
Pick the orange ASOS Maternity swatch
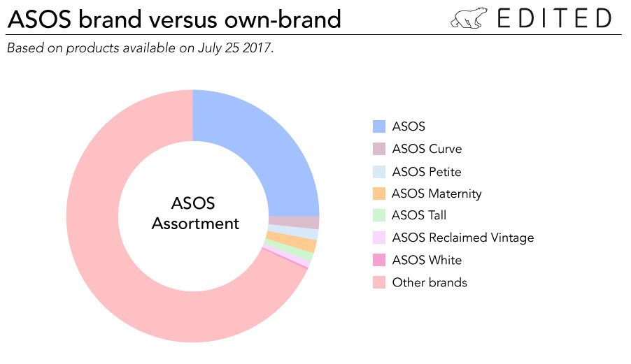379,194
